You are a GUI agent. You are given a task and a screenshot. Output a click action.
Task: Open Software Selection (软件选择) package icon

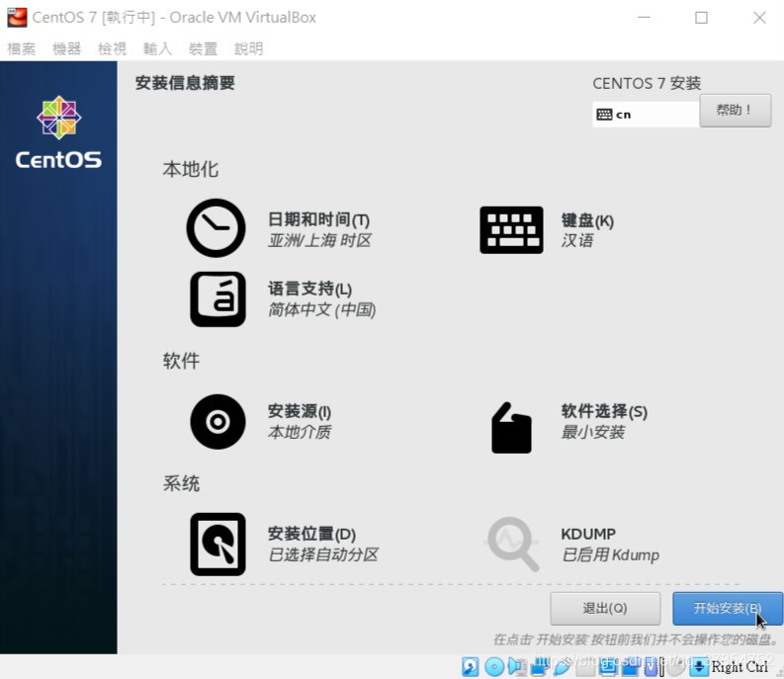(x=511, y=428)
